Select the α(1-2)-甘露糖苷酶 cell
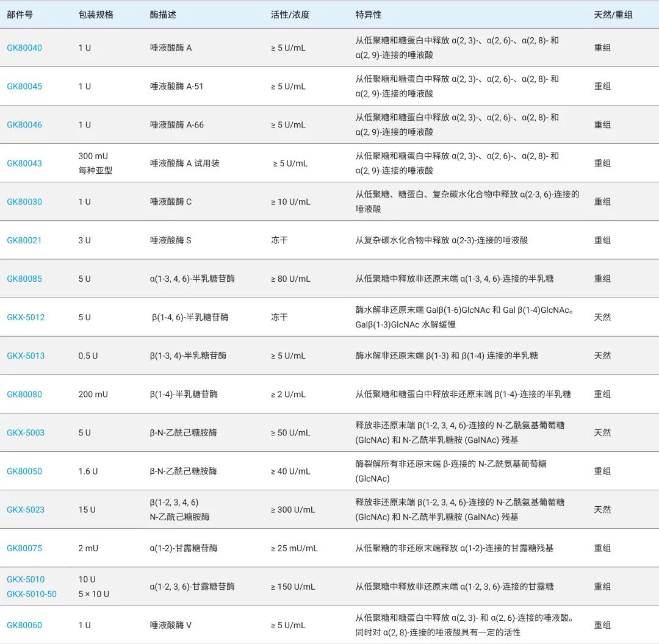659x644 pixels. click(184, 548)
